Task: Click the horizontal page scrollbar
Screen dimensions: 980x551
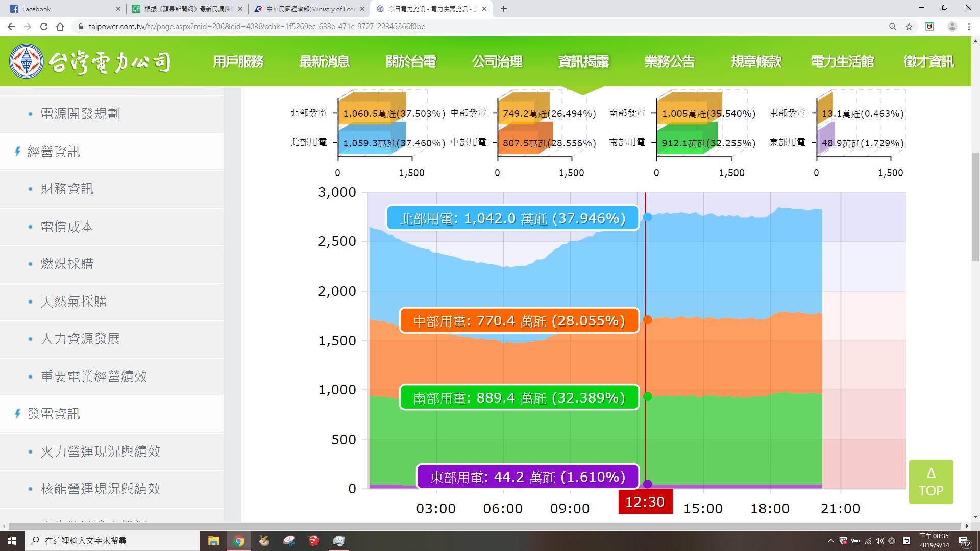Action: tap(485, 526)
